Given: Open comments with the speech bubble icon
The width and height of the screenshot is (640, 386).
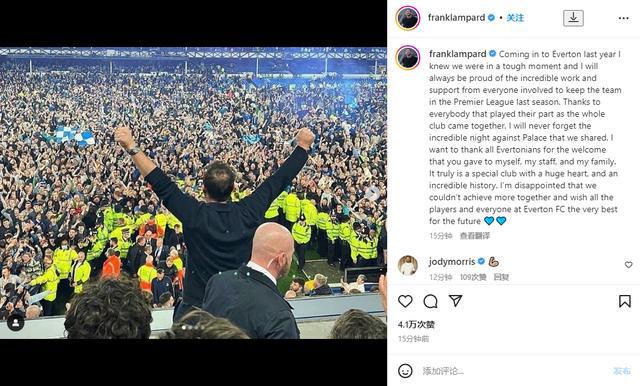Looking at the screenshot, I should pos(430,301).
